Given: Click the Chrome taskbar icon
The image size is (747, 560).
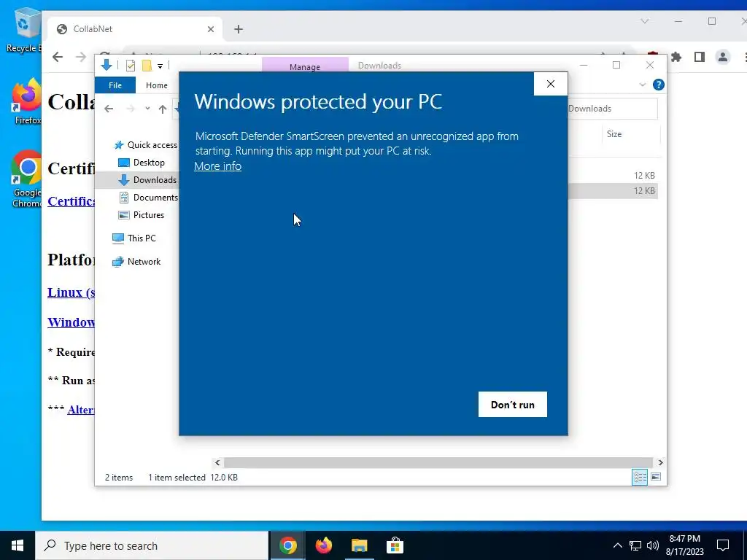Looking at the screenshot, I should click(287, 545).
